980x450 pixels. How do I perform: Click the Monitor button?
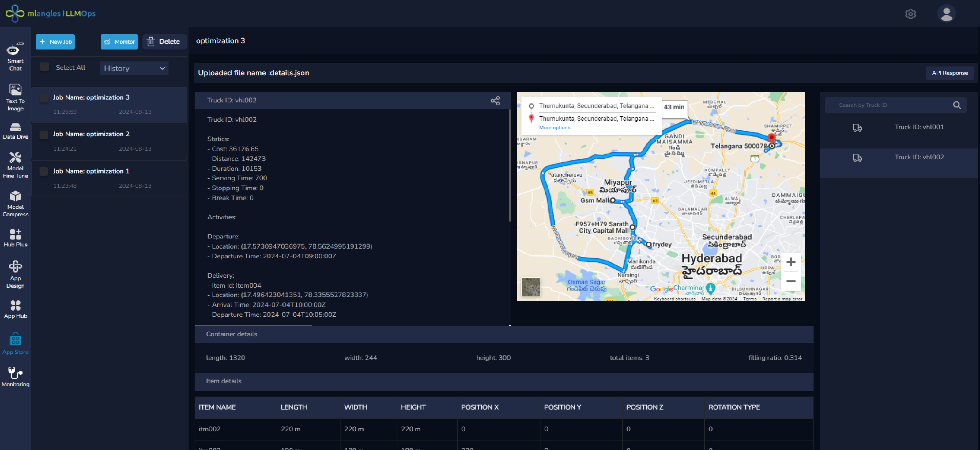(119, 41)
